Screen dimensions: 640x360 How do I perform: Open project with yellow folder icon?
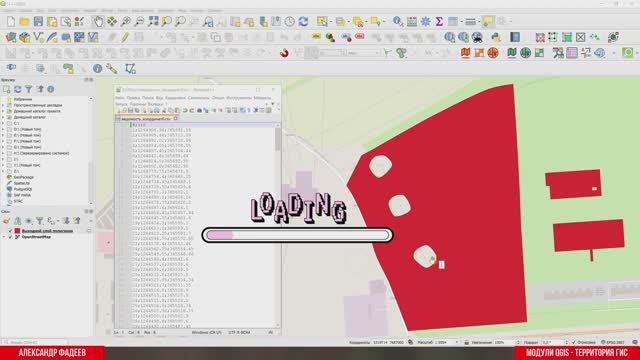(24, 21)
